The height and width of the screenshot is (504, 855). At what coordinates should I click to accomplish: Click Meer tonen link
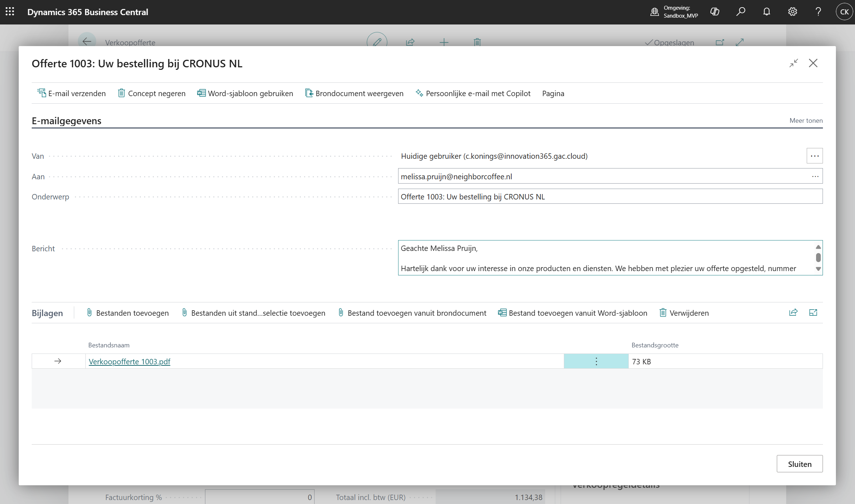point(806,121)
